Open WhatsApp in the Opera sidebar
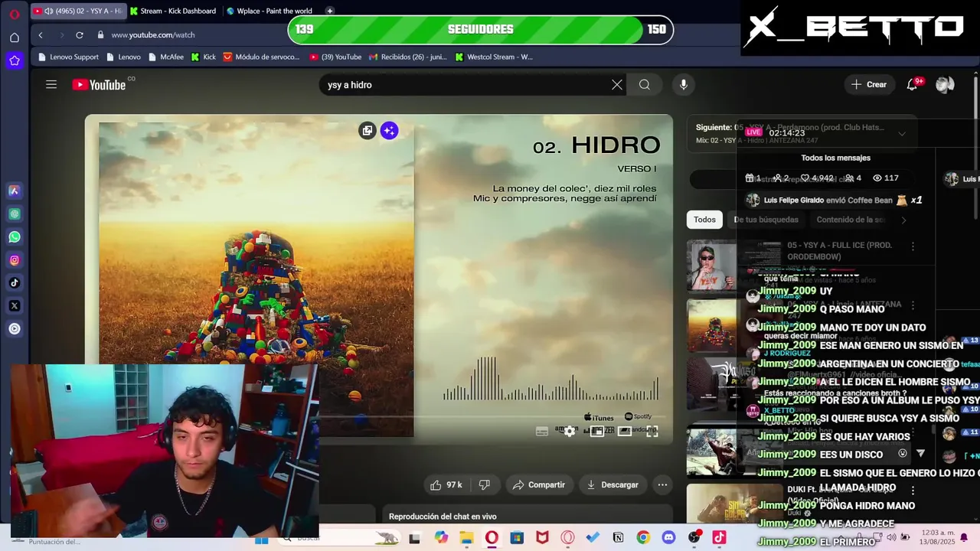The width and height of the screenshot is (980, 551). tap(14, 237)
